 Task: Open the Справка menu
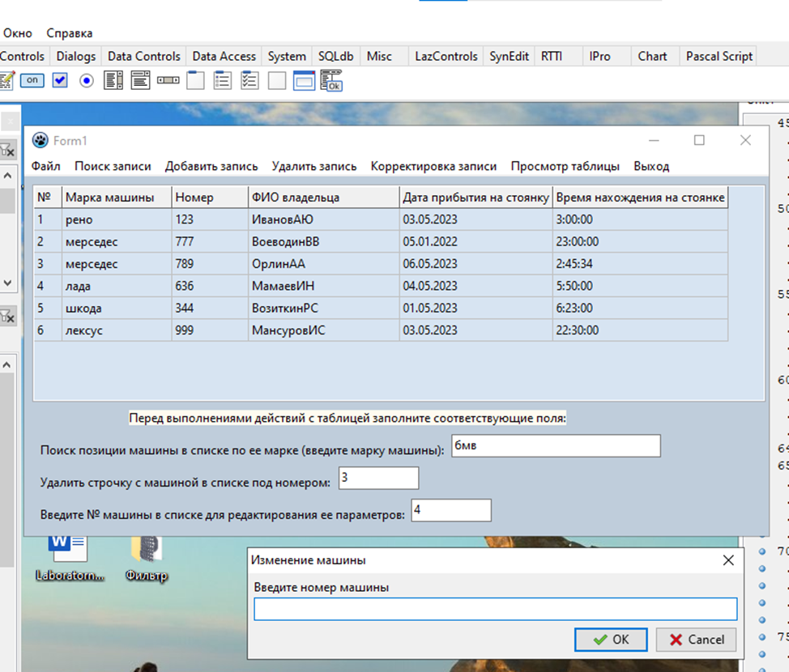(69, 33)
